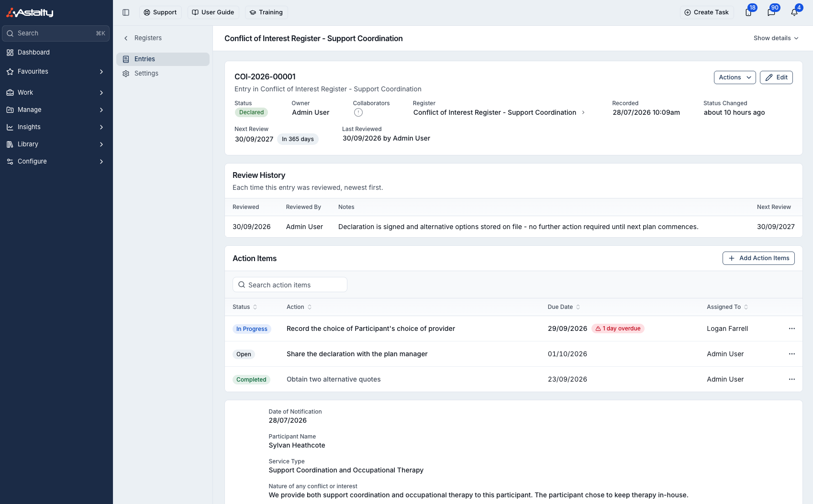Click the Collaborators warning circle icon

358,112
